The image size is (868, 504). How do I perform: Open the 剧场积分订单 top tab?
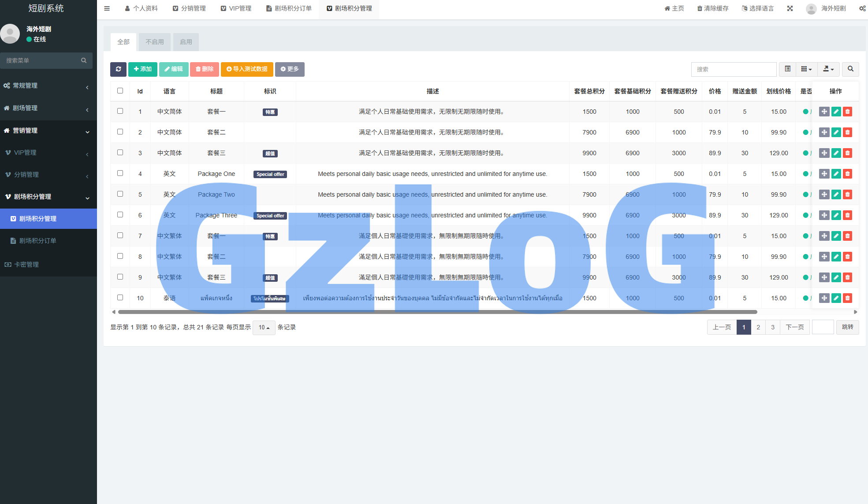click(x=289, y=8)
